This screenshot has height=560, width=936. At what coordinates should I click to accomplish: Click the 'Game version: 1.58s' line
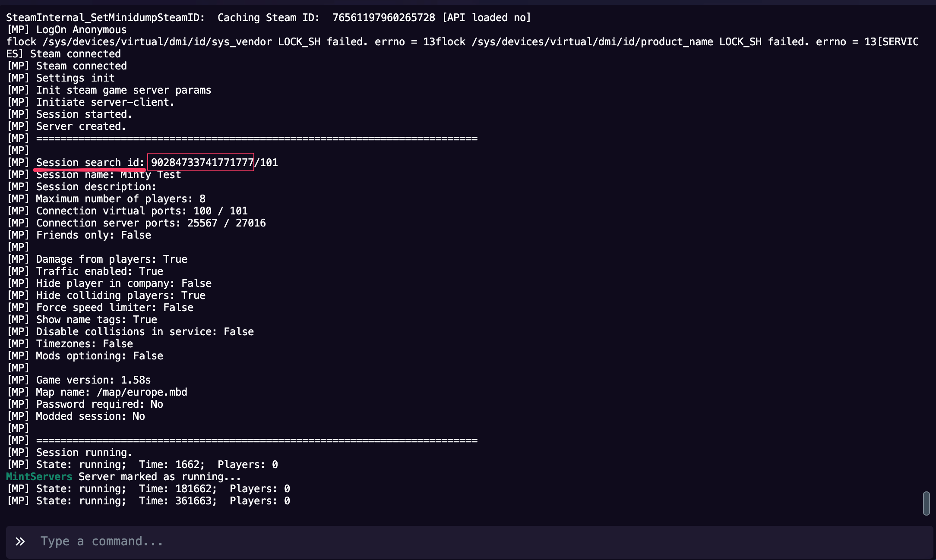[93, 380]
